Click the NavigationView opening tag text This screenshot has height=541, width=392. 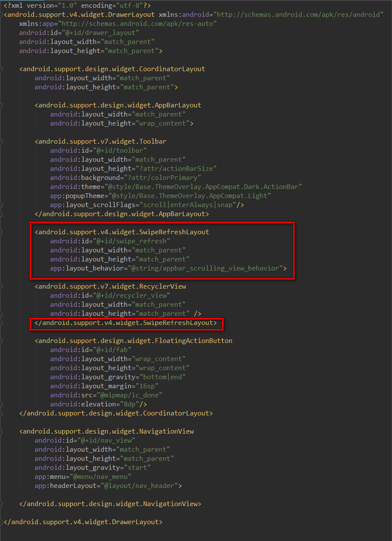[107, 431]
